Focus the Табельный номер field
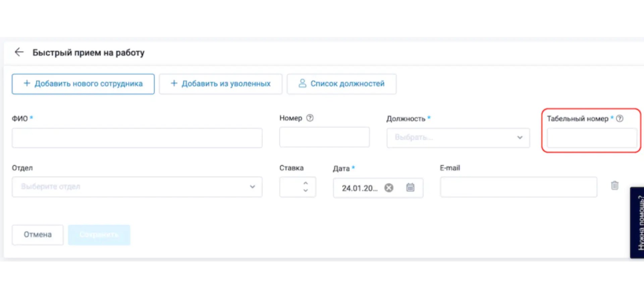This screenshot has width=644, height=301. pyautogui.click(x=592, y=138)
